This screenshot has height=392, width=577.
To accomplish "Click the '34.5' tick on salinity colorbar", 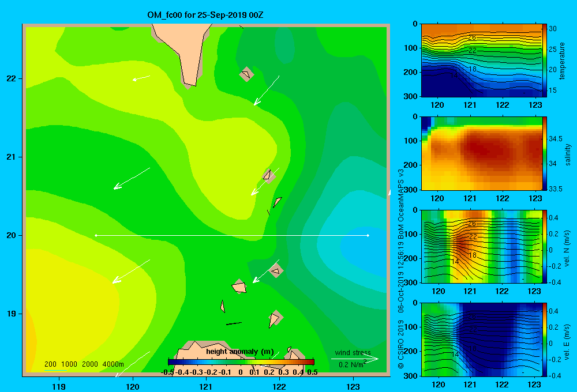I will click(556, 138).
